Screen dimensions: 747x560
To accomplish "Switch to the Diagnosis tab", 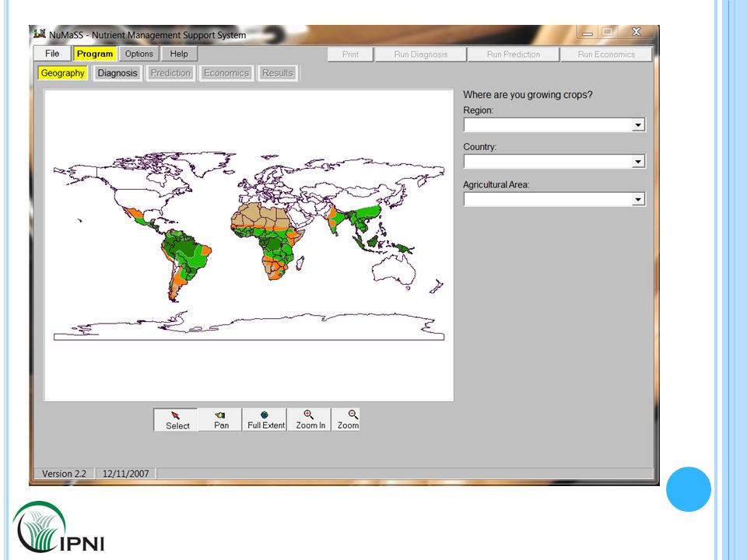I will pos(117,73).
